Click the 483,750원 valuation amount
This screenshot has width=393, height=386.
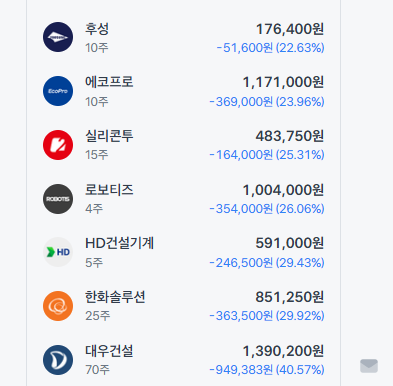pos(290,136)
